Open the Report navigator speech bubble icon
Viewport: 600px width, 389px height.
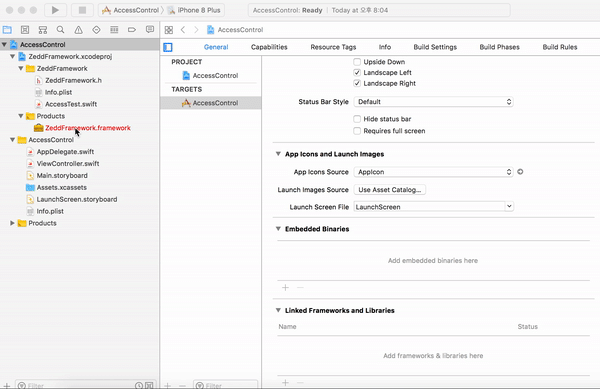pyautogui.click(x=150, y=30)
